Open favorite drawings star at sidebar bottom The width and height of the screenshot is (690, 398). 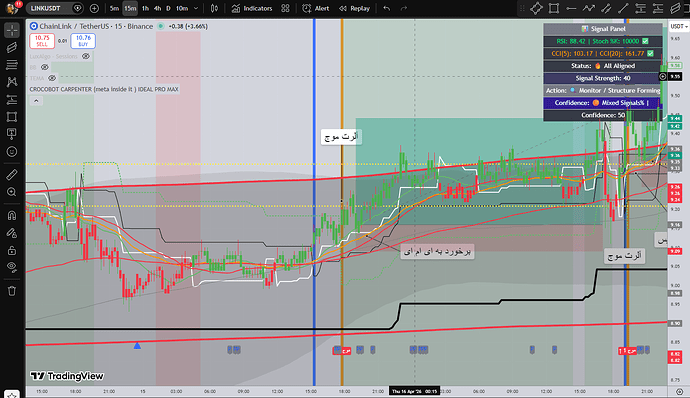click(12, 394)
